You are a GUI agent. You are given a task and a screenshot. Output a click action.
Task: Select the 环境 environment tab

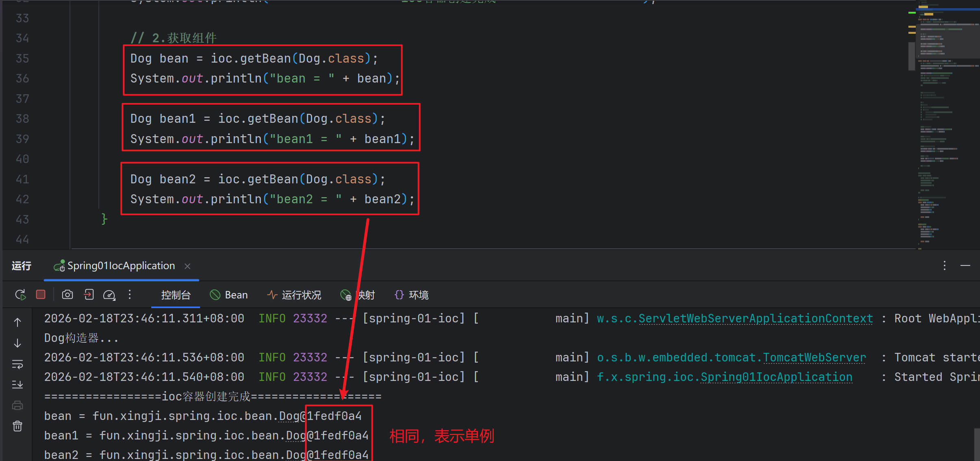coord(412,295)
